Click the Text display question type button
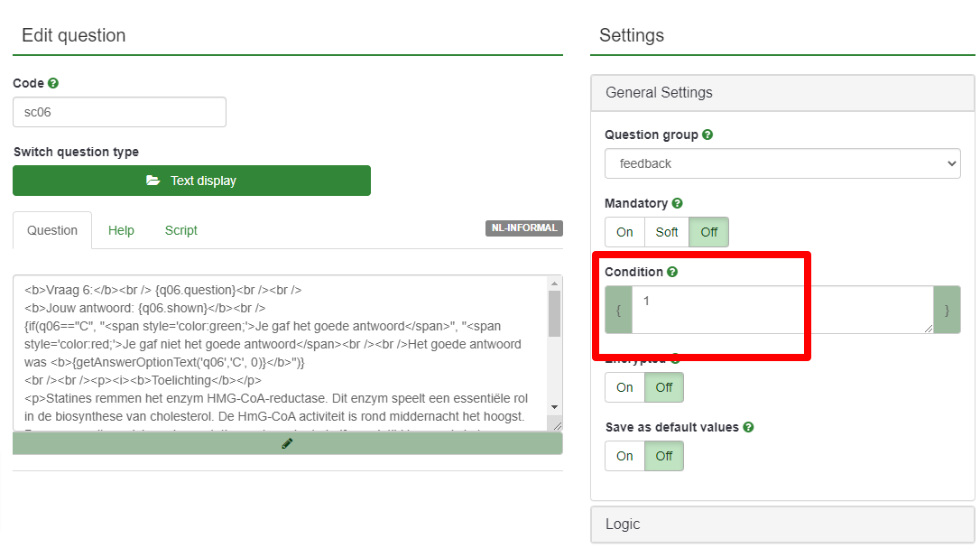This screenshot has width=980, height=548. coord(191,181)
